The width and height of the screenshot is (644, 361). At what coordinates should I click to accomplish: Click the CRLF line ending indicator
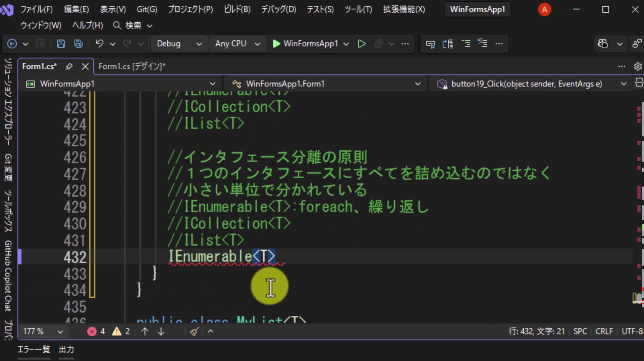tap(604, 331)
